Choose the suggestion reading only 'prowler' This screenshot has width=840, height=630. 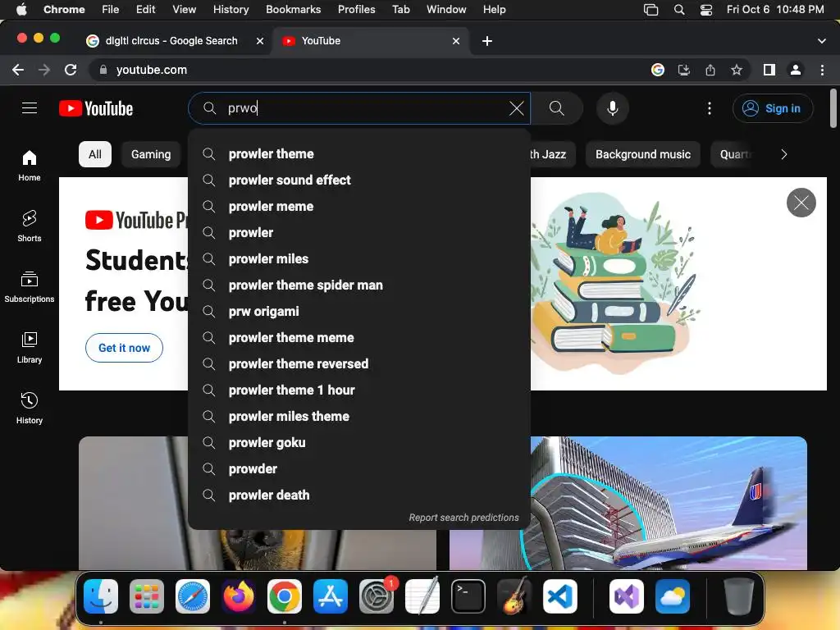(359, 232)
